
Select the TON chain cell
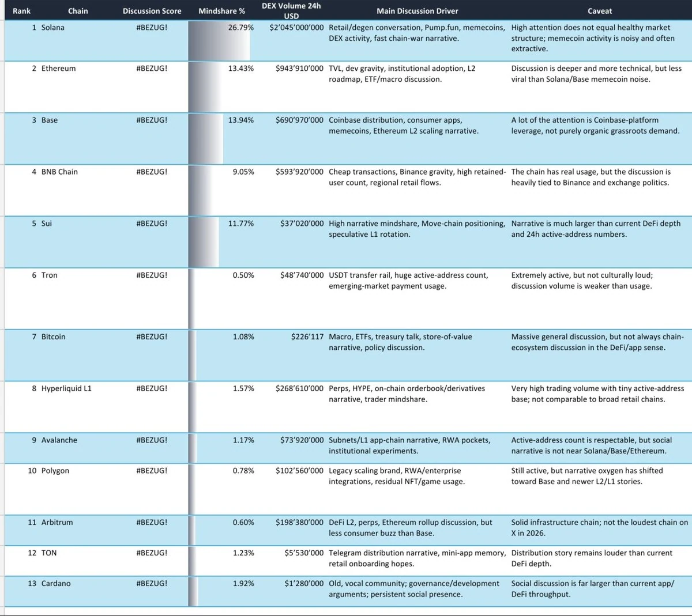pyautogui.click(x=49, y=553)
